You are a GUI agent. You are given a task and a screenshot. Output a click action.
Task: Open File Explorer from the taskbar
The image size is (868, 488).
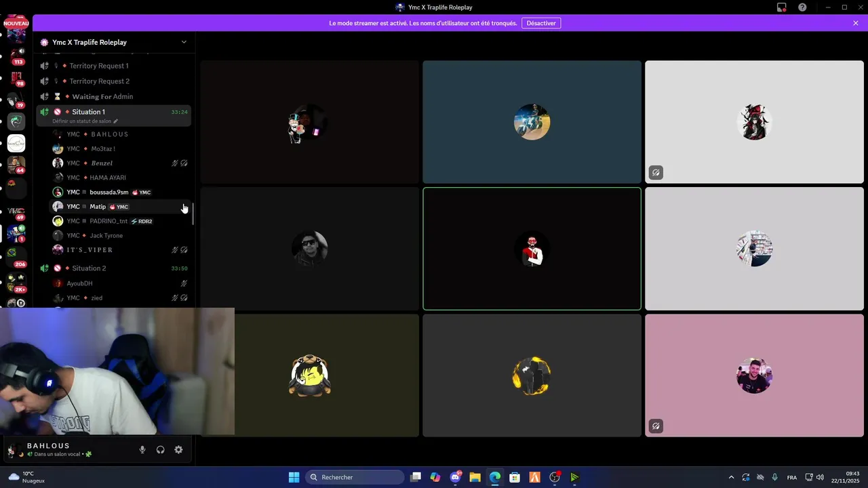(475, 477)
